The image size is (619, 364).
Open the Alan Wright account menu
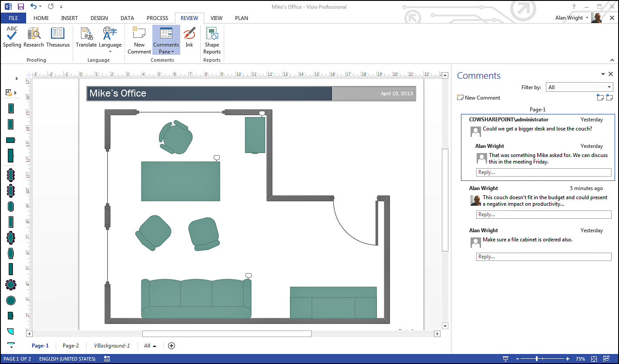coord(572,18)
